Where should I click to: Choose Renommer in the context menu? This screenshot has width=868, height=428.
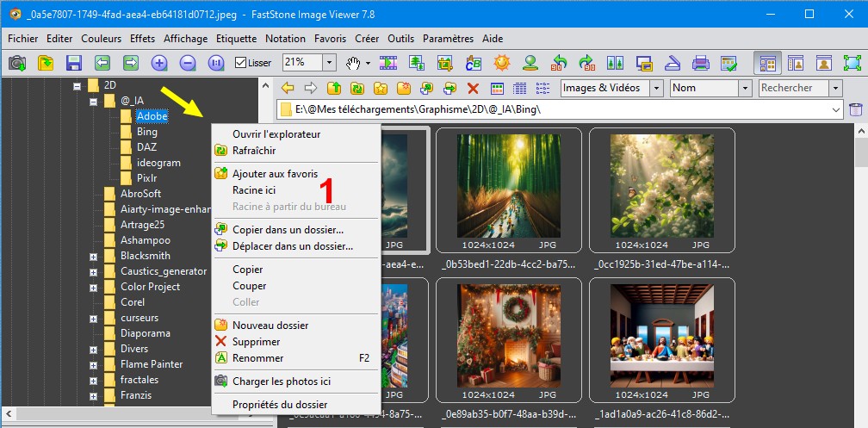(296, 358)
